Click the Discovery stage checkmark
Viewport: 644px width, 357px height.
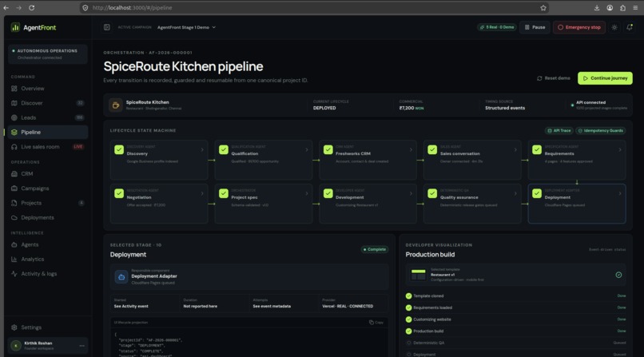coord(119,150)
